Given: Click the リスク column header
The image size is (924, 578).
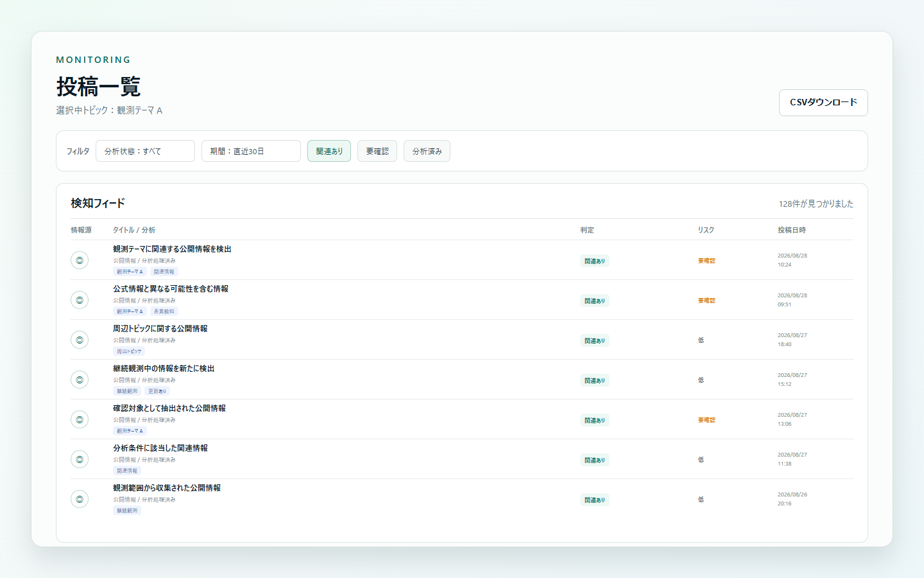Looking at the screenshot, I should tap(706, 230).
